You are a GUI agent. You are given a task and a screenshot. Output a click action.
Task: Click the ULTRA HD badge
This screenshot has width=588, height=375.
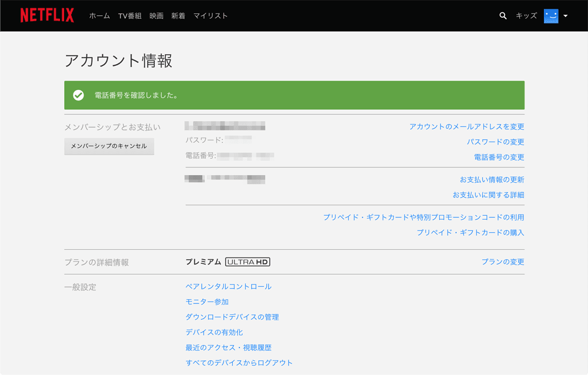(248, 262)
